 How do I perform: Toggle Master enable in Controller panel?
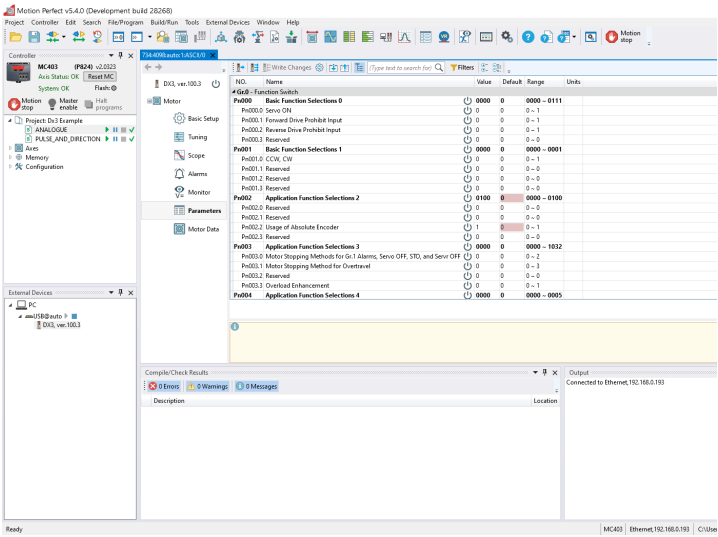(x=63, y=104)
